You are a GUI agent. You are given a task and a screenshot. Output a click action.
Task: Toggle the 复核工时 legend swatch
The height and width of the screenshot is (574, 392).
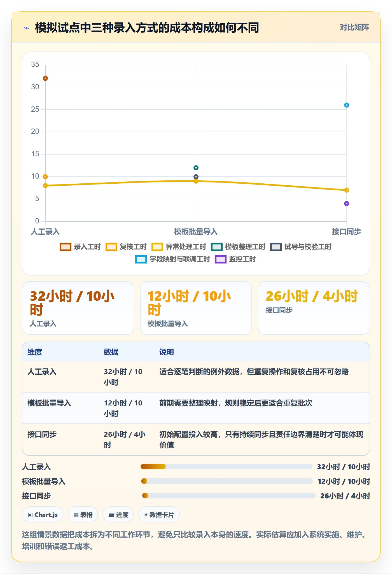111,247
